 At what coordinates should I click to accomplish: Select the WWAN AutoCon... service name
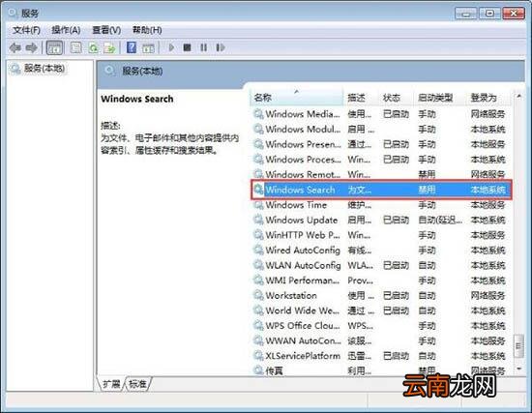click(x=303, y=340)
